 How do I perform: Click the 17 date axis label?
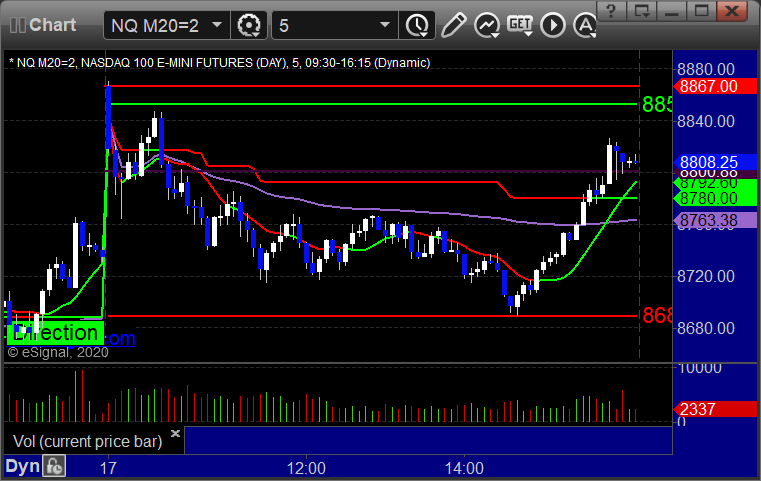click(108, 468)
